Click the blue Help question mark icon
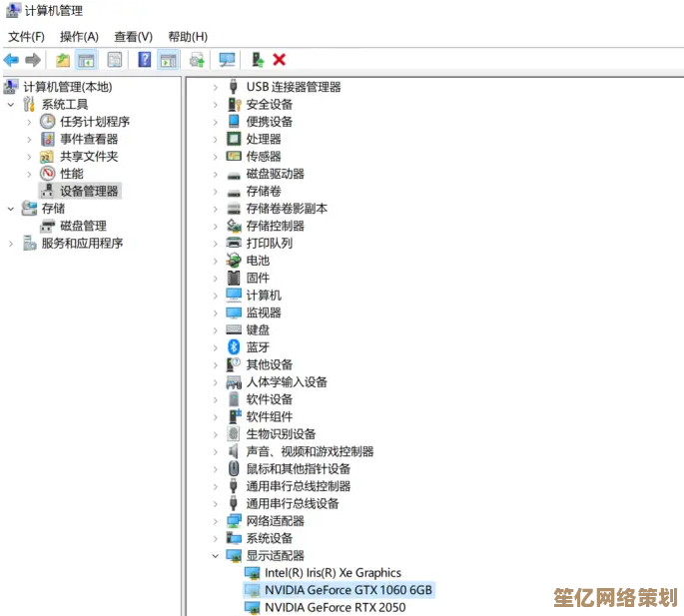The height and width of the screenshot is (616, 684). 145,60
